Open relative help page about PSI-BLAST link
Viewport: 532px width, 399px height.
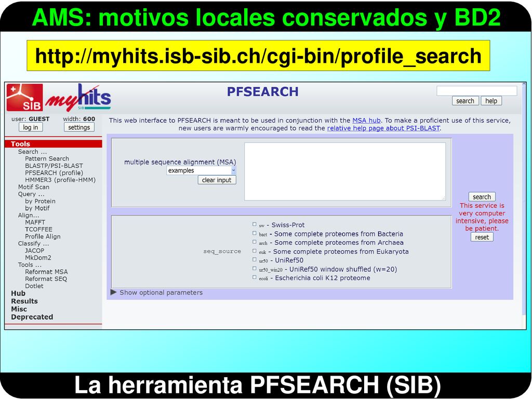pyautogui.click(x=383, y=128)
